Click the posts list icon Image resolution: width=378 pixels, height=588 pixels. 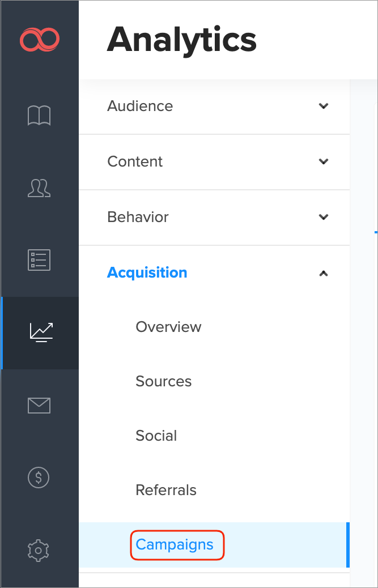click(x=39, y=259)
